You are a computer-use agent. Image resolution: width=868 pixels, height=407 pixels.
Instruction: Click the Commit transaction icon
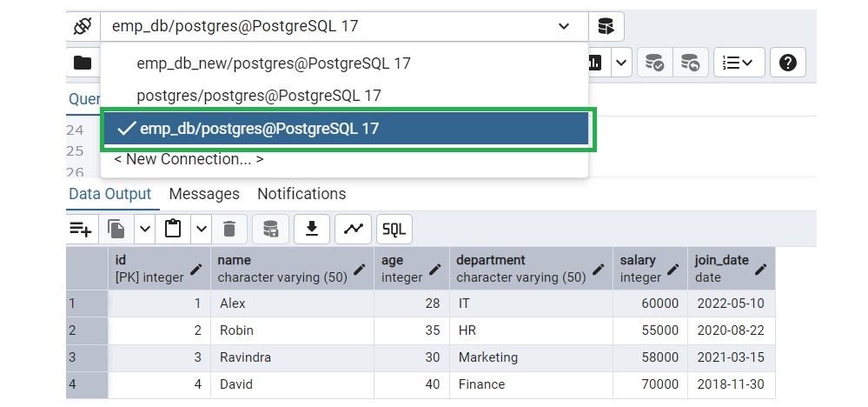[653, 63]
